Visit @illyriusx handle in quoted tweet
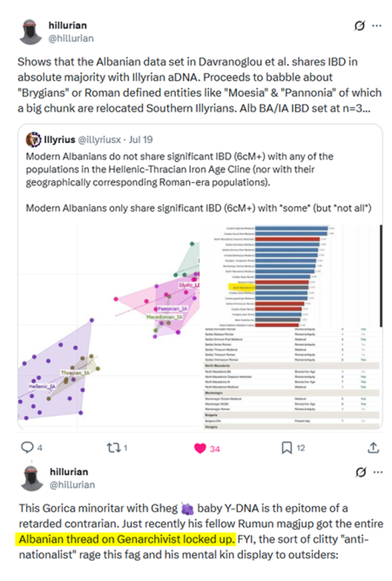The image size is (392, 581). (x=99, y=139)
